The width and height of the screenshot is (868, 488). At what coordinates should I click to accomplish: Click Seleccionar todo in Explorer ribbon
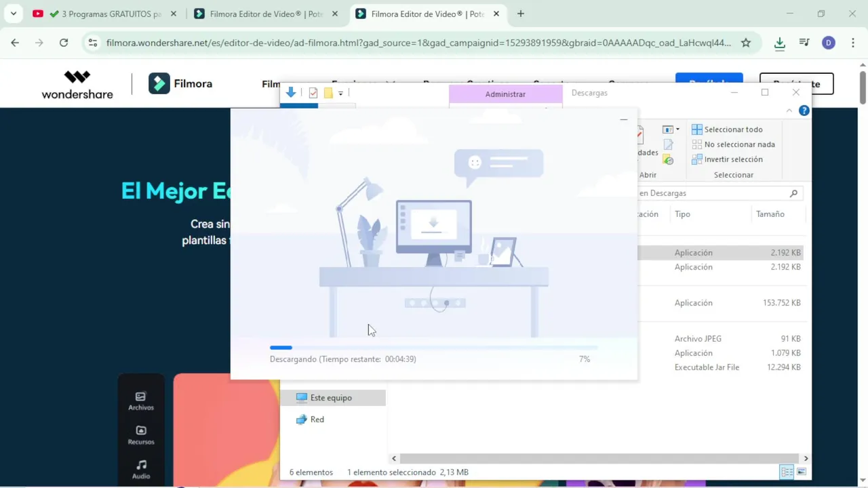(727, 129)
